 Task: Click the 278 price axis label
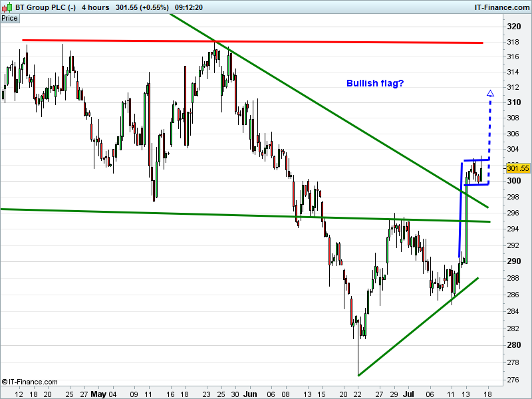513,362
